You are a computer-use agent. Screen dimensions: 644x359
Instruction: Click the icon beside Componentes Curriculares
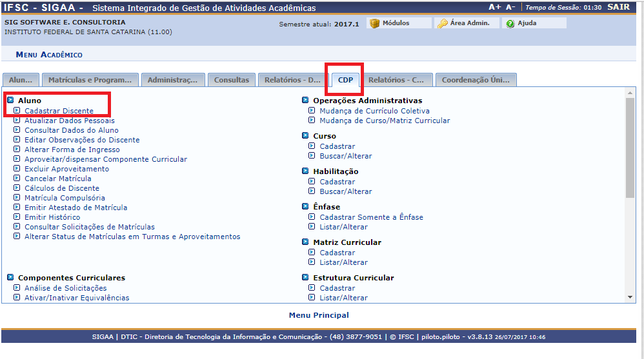(10, 278)
